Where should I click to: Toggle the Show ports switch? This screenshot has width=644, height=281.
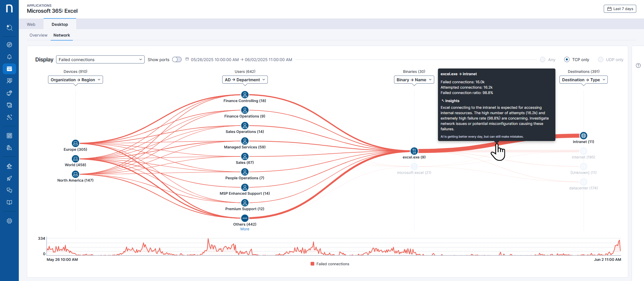pyautogui.click(x=177, y=59)
